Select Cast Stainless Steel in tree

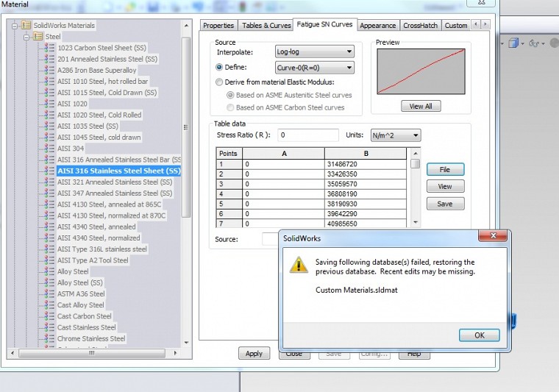86,327
